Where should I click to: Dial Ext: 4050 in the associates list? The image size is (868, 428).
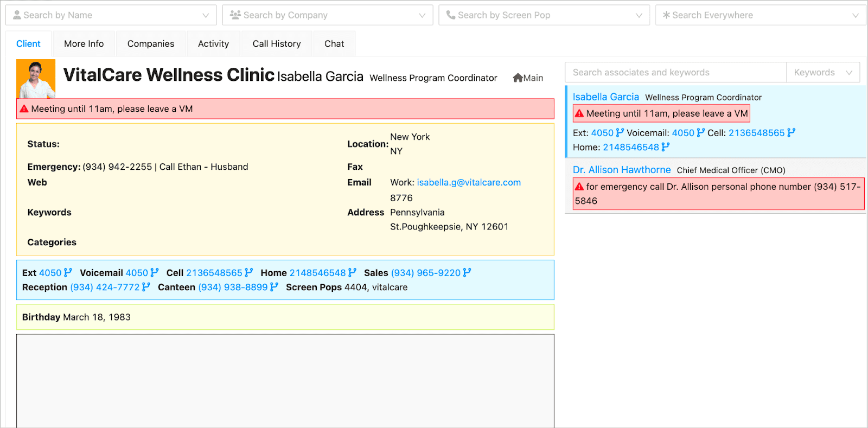(602, 133)
